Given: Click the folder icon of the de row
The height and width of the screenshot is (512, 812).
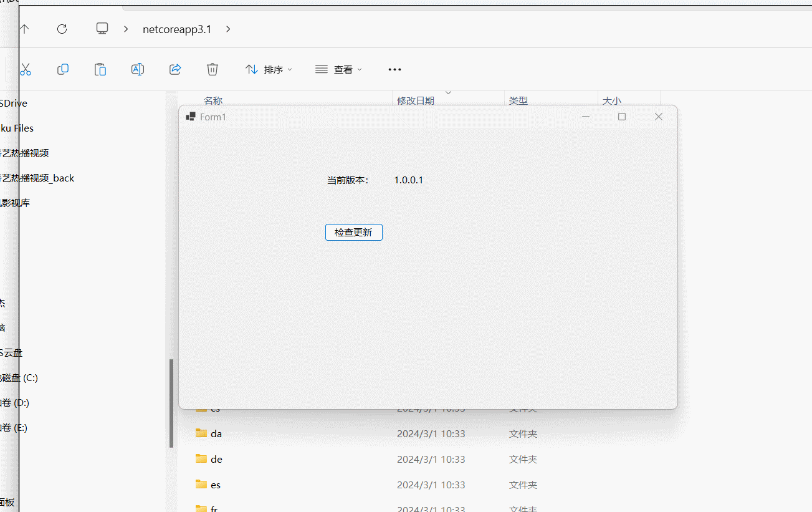Looking at the screenshot, I should click(201, 458).
